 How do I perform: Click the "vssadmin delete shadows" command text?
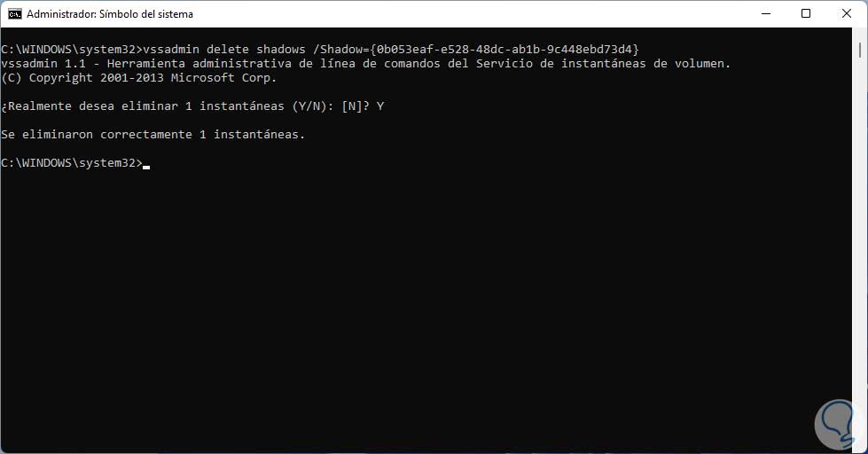[x=222, y=49]
